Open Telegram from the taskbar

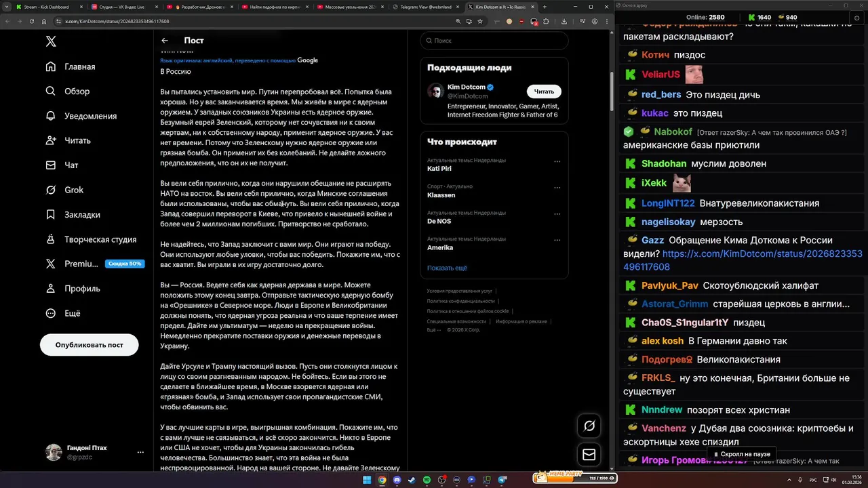(x=502, y=480)
